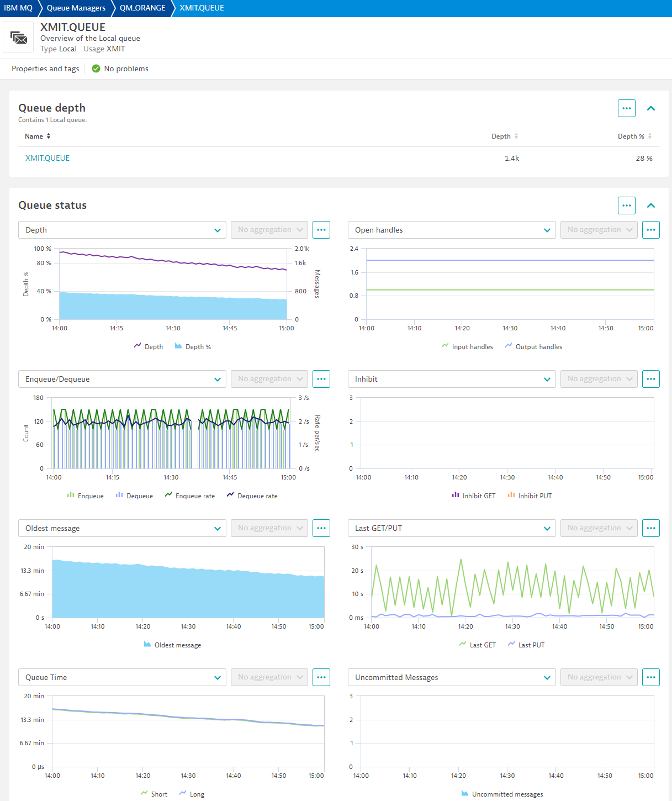Image resolution: width=672 pixels, height=801 pixels.
Task: Open more options for Enqueue/Dequeue chart
Action: (x=321, y=379)
